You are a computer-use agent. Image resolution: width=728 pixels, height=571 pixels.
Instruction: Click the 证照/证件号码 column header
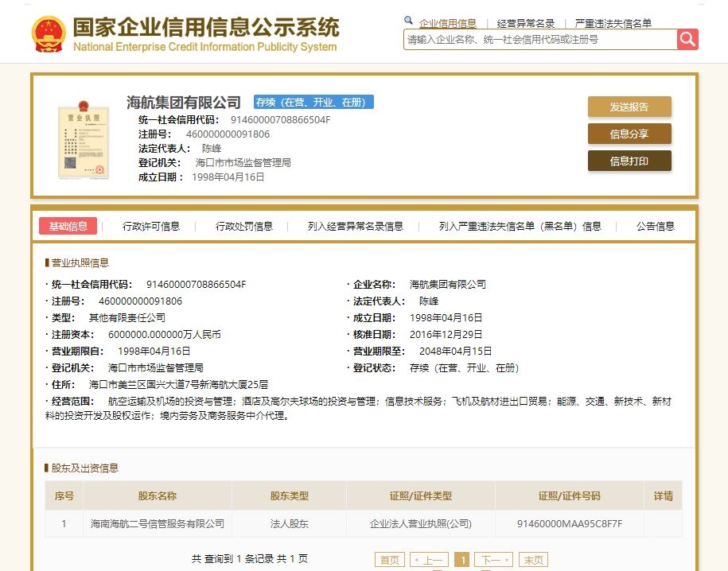pyautogui.click(x=570, y=495)
